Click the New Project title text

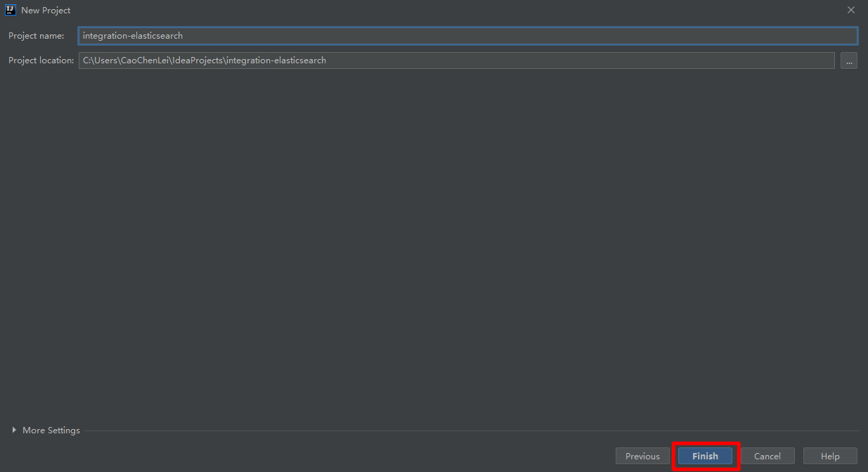click(46, 11)
